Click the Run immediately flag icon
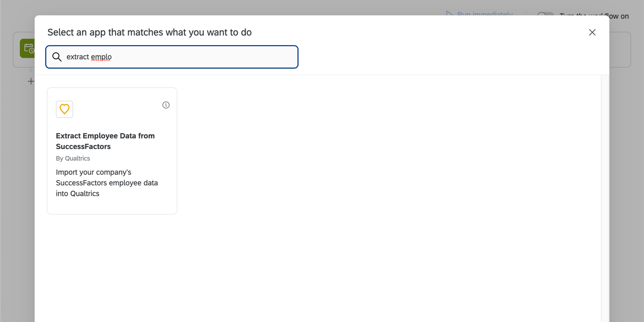644x322 pixels. coord(449,14)
